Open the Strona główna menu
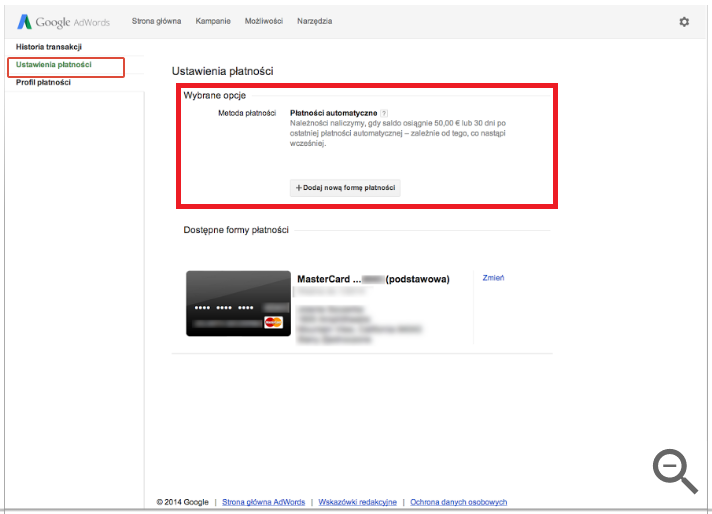712x514 pixels. (x=156, y=21)
